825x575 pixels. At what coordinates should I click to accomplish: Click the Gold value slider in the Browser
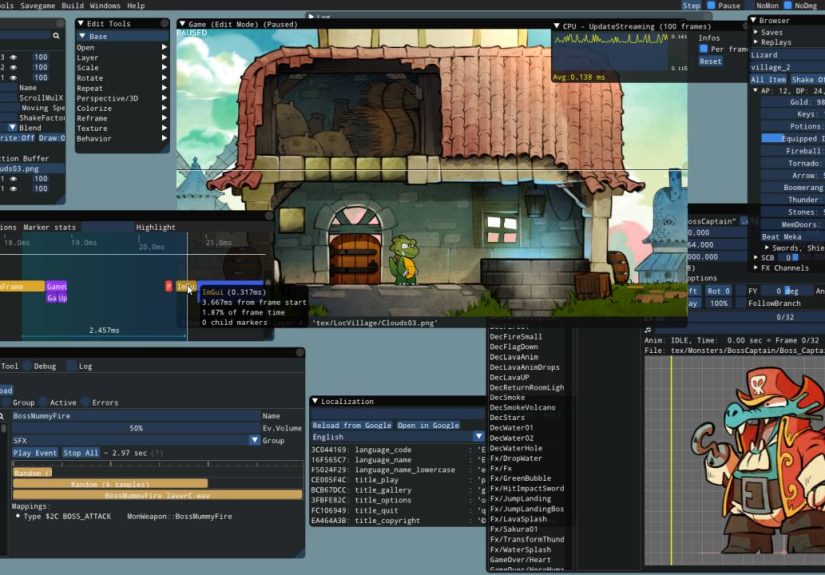pyautogui.click(x=793, y=102)
